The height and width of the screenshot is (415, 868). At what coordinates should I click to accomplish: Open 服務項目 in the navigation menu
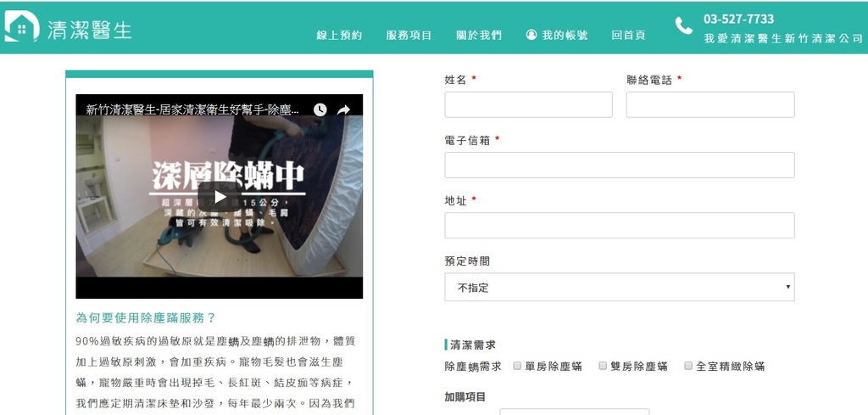pos(409,35)
